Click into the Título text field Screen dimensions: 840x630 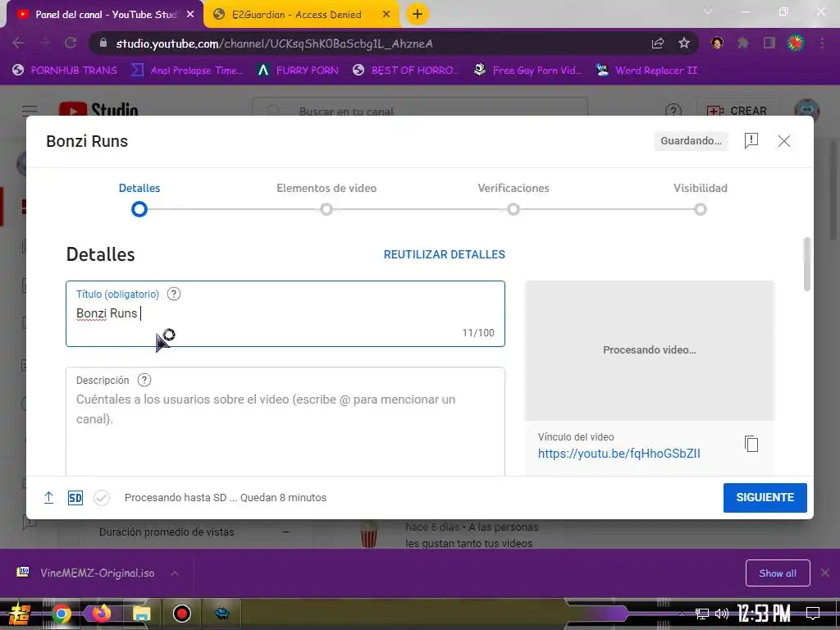285,314
